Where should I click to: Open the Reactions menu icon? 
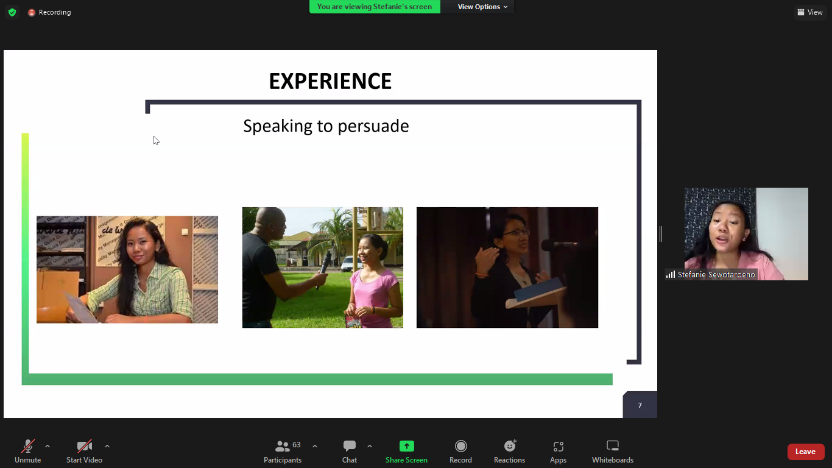tap(509, 446)
